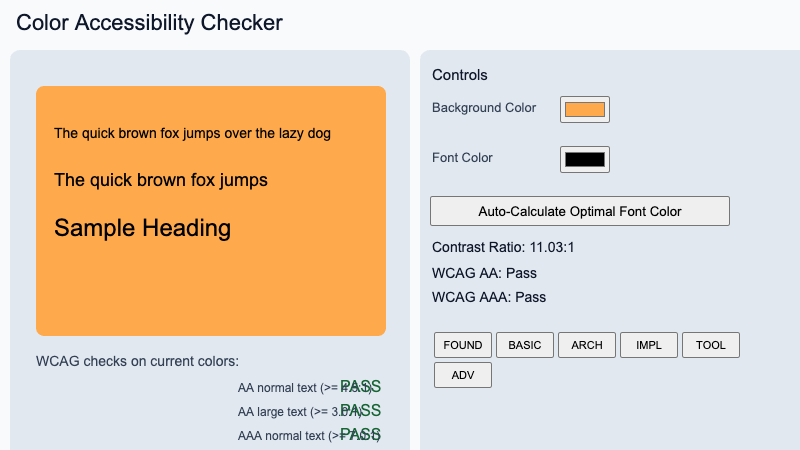Select the medium "quick brown fox jumps" line

(161, 180)
